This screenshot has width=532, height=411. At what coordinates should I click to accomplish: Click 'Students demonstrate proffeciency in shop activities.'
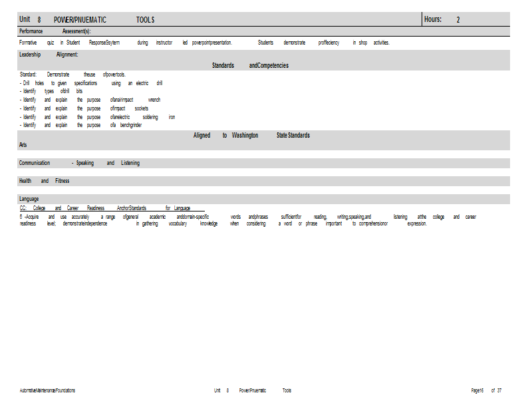point(324,43)
